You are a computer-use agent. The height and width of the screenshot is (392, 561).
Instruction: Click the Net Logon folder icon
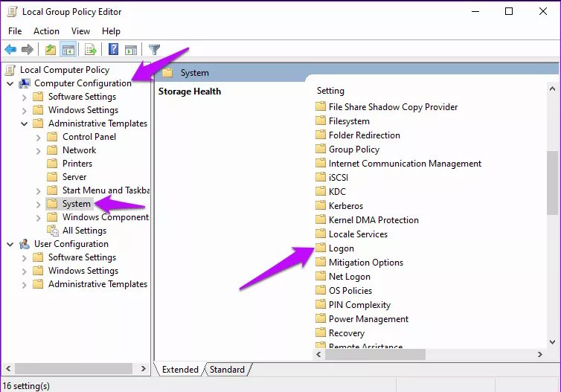(x=321, y=276)
